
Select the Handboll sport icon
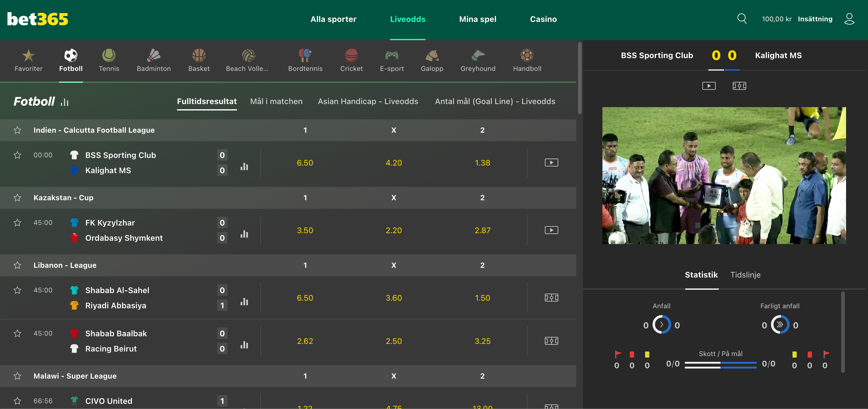tap(527, 61)
